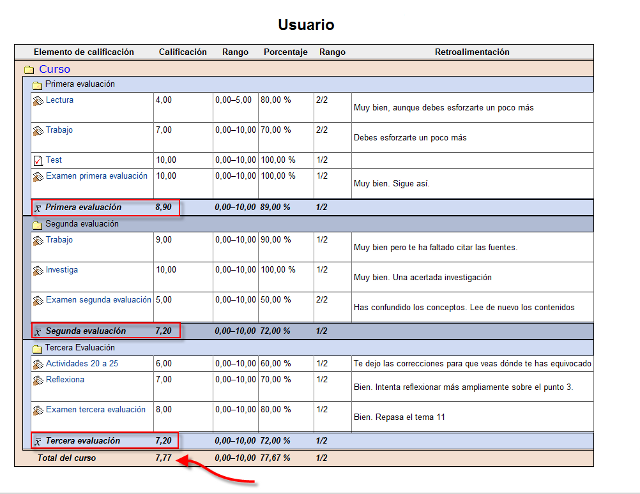Click the Porcentaje column header

tap(285, 52)
